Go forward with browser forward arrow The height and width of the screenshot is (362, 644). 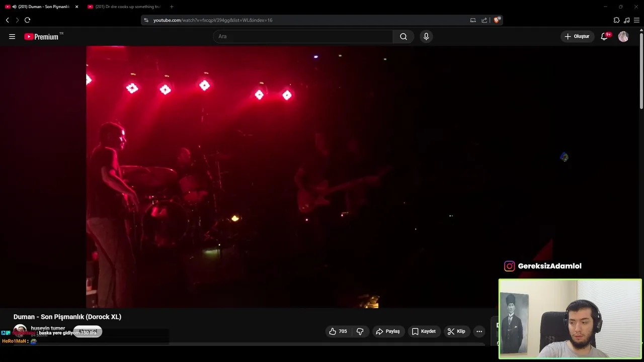[17, 20]
